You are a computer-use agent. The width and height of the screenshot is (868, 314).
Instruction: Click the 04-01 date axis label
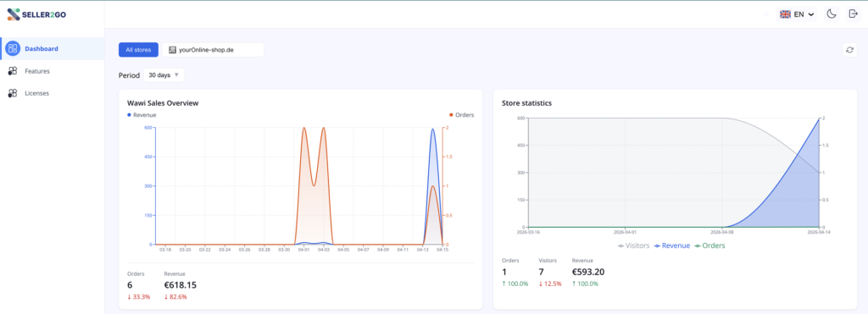coord(304,250)
